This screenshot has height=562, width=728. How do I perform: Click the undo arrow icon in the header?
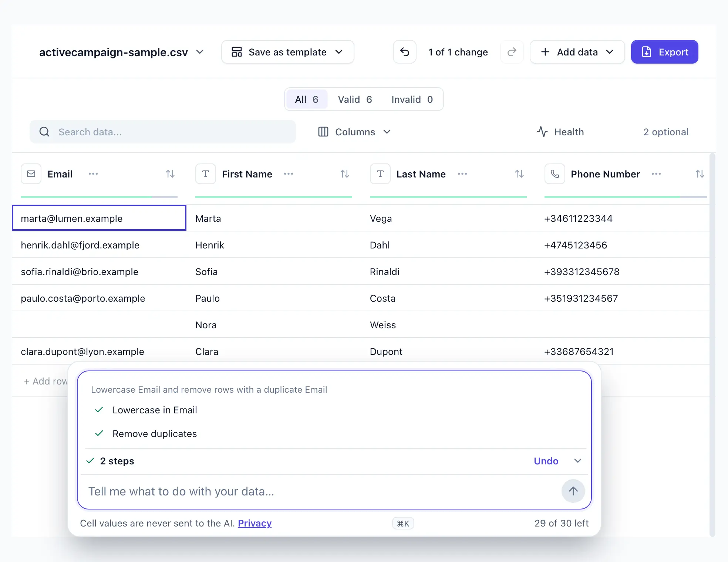coord(405,52)
